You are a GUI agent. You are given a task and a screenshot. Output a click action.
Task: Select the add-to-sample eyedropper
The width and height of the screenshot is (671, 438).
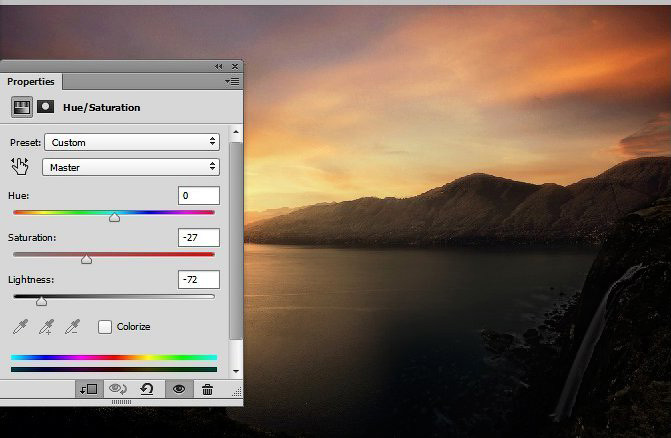pyautogui.click(x=46, y=327)
